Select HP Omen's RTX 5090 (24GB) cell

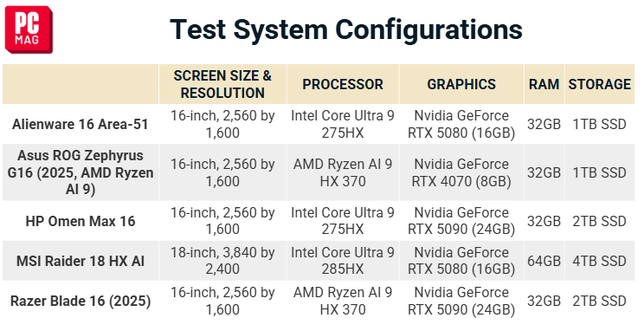tap(461, 221)
